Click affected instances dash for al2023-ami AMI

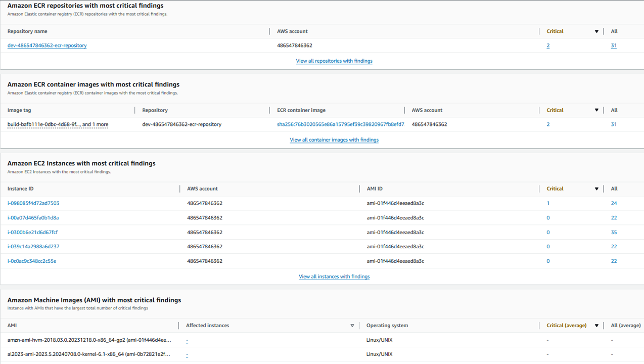click(x=187, y=354)
